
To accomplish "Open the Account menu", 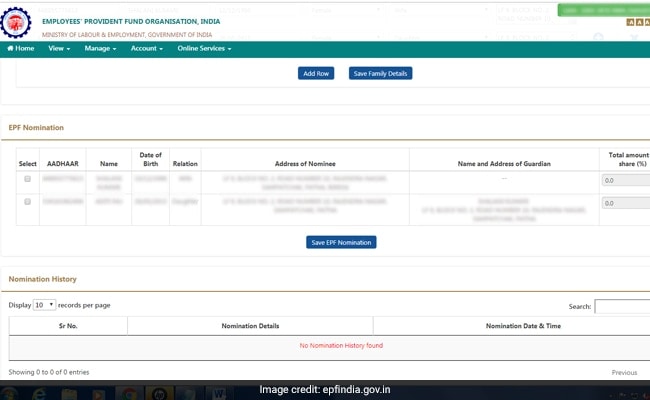I will coord(146,48).
